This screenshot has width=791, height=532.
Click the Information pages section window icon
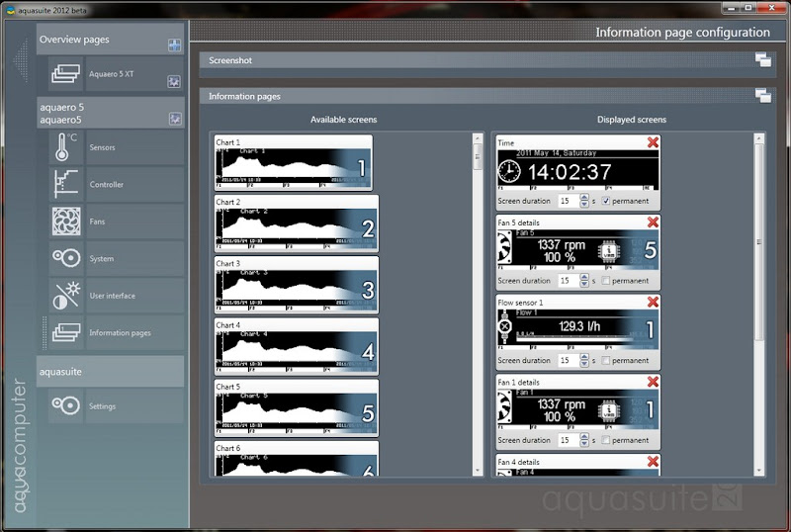(x=763, y=95)
